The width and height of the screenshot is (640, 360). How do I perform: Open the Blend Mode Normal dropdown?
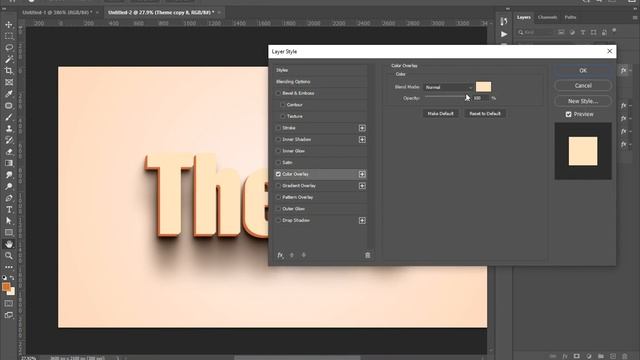pos(449,87)
